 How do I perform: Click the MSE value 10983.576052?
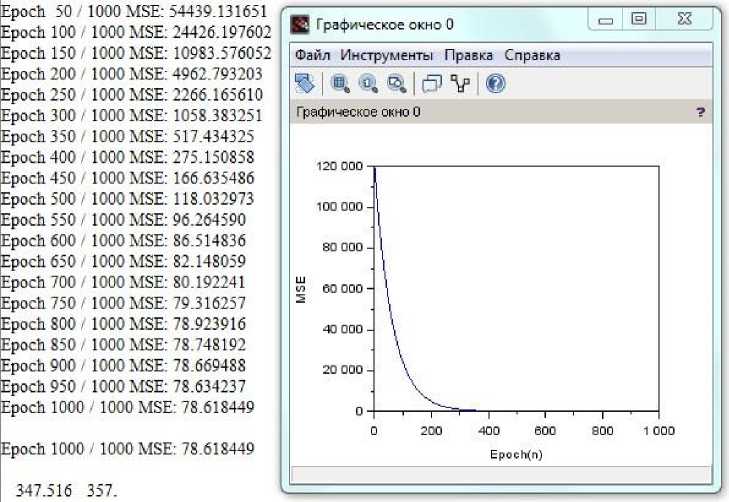coord(222,53)
